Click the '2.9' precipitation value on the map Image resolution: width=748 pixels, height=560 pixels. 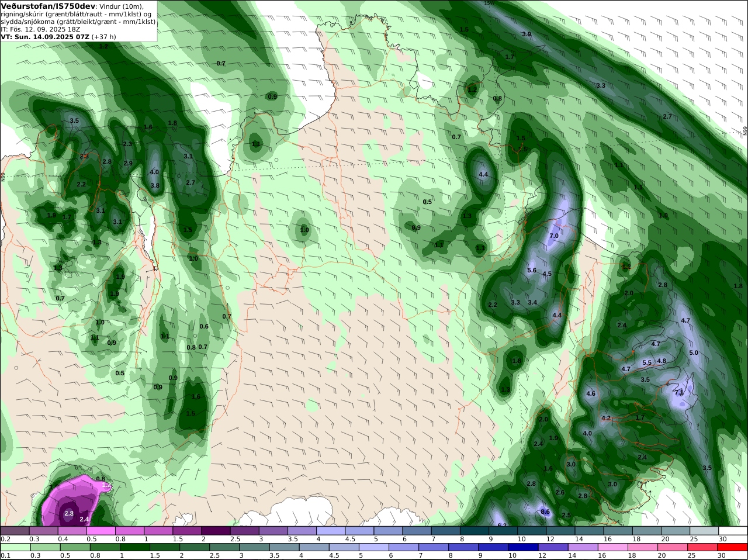pyautogui.click(x=128, y=163)
